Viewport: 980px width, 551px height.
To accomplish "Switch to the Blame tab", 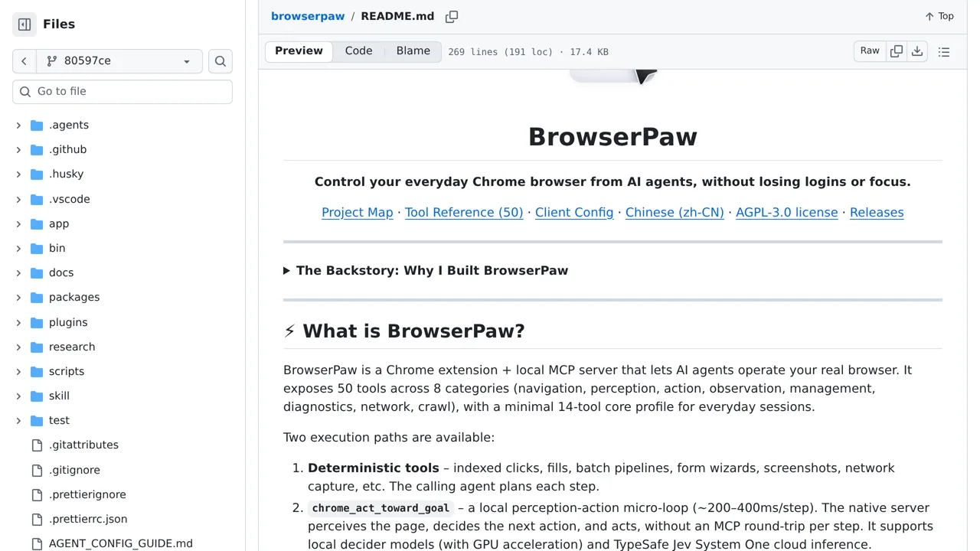I will pyautogui.click(x=413, y=51).
